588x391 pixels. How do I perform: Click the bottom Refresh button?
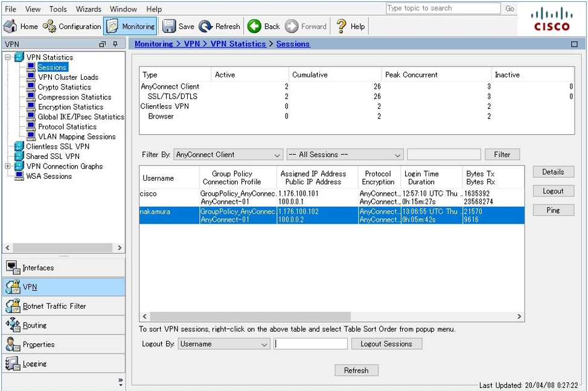[x=356, y=370]
